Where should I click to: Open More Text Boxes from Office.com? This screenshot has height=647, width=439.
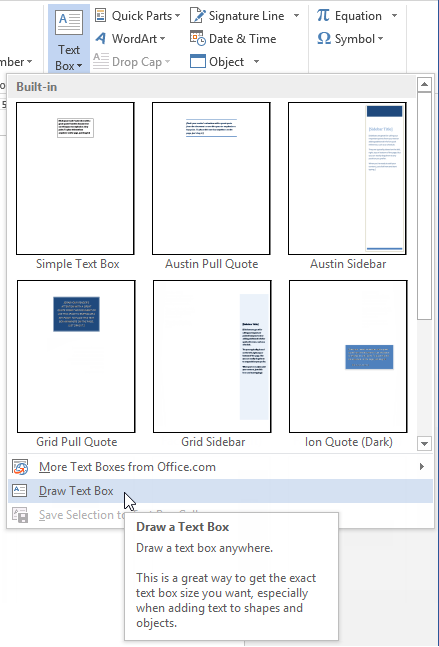click(x=220, y=467)
